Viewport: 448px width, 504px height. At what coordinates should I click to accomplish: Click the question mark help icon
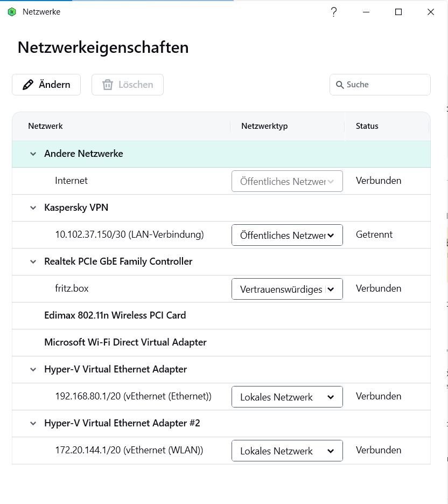[x=334, y=12]
